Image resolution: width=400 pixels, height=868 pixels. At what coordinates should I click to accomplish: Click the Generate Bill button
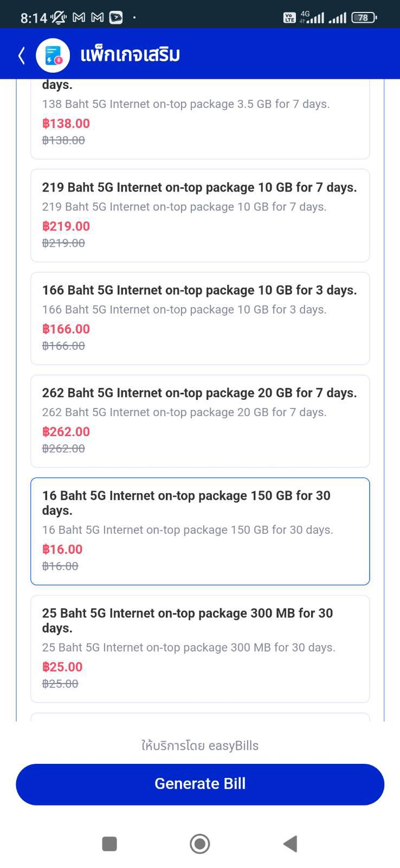200,784
